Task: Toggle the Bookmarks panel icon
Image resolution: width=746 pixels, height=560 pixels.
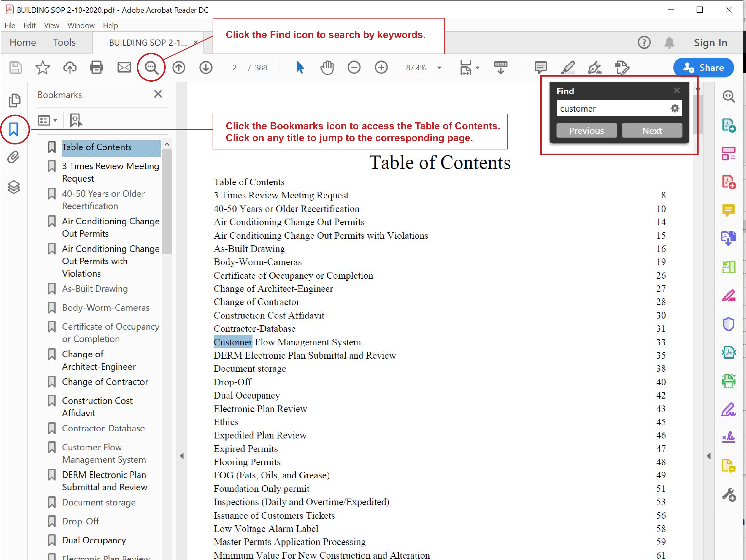Action: [x=13, y=129]
